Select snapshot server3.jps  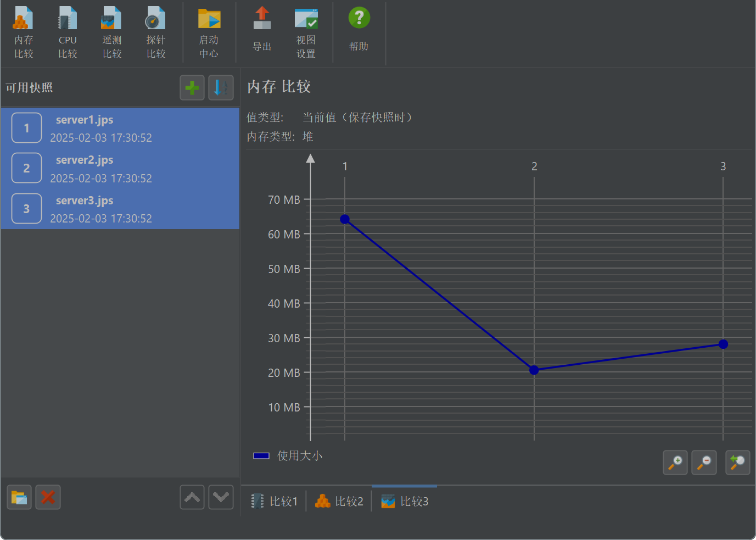pos(120,209)
